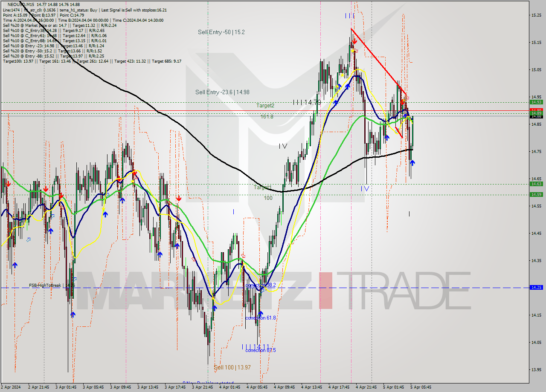Click the '3 Apr 05:45' time axis label
The width and height of the screenshot is (546, 392).
(93, 387)
